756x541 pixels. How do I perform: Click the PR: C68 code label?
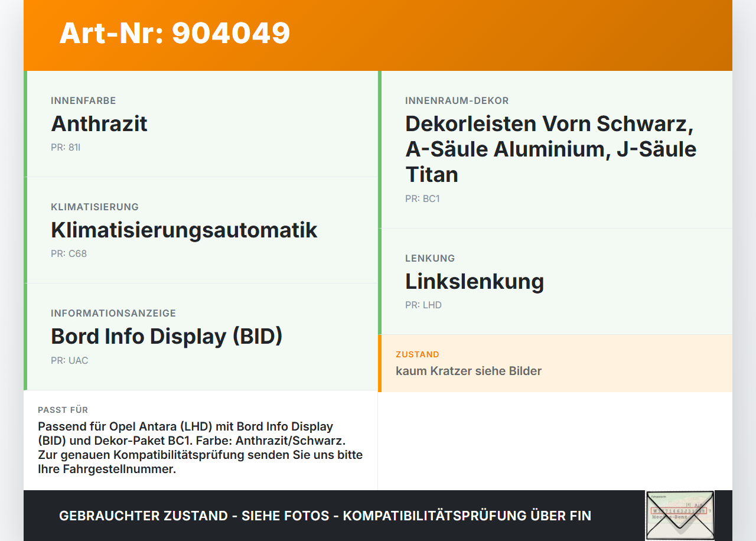(69, 254)
